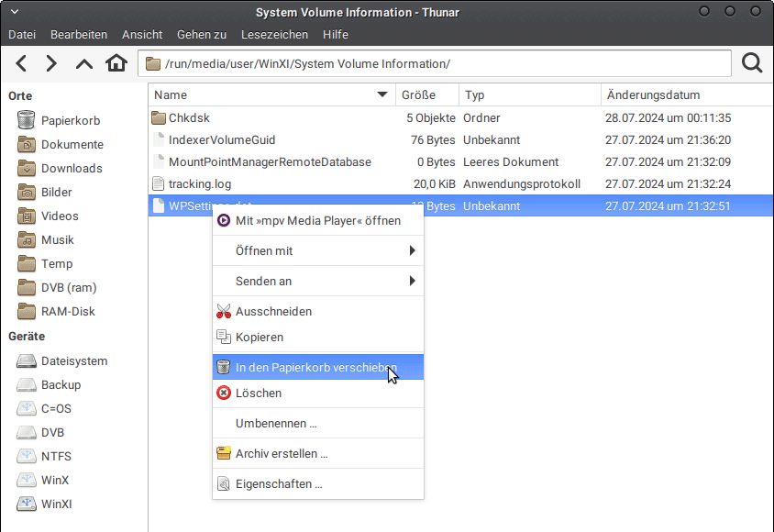Choose Ausschneiden from context menu

[x=318, y=311]
